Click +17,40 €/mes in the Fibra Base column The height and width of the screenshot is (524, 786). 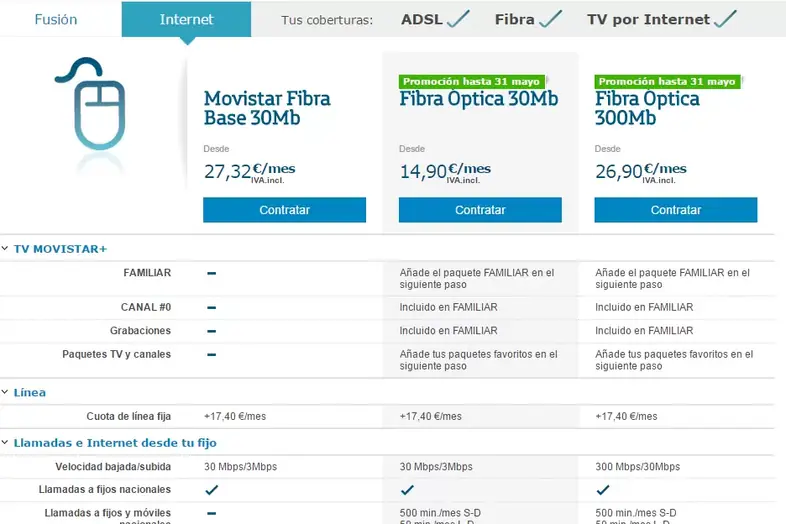click(235, 416)
